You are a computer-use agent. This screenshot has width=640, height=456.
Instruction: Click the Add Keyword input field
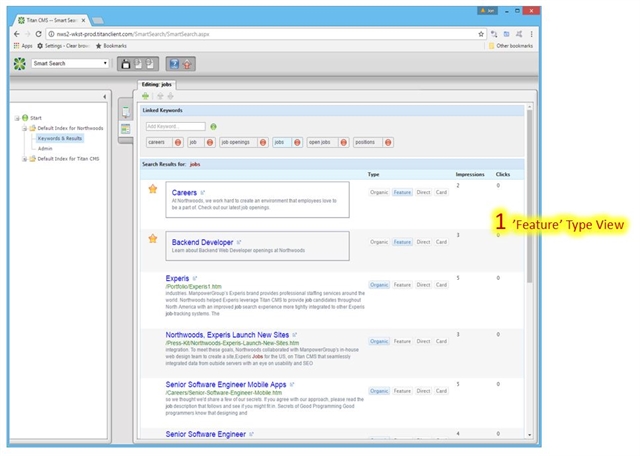coord(176,127)
